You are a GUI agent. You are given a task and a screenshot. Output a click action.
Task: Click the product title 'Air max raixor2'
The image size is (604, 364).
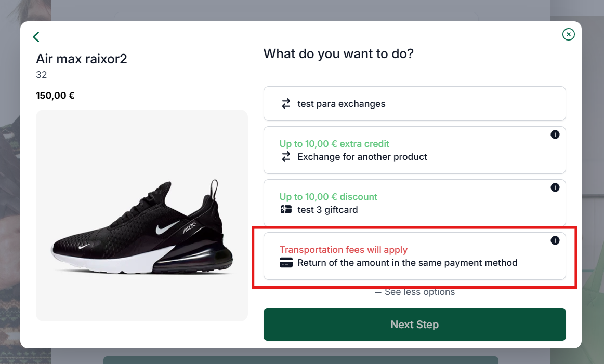coord(81,59)
